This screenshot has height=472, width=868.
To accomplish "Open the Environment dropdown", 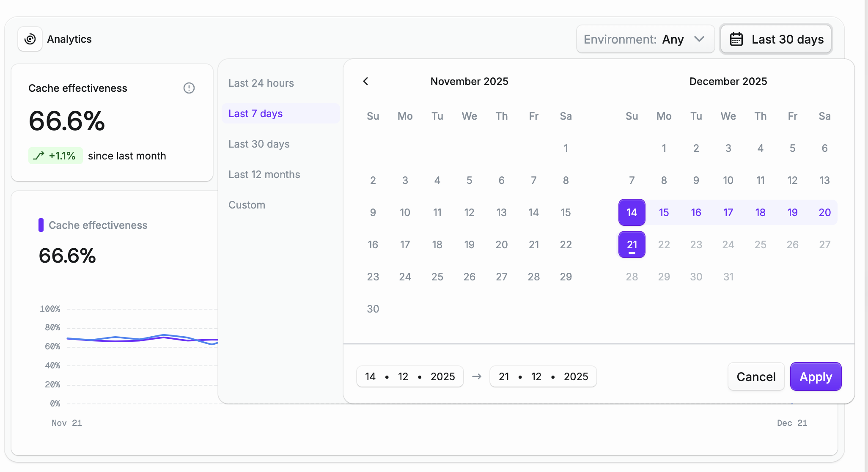I will click(645, 39).
